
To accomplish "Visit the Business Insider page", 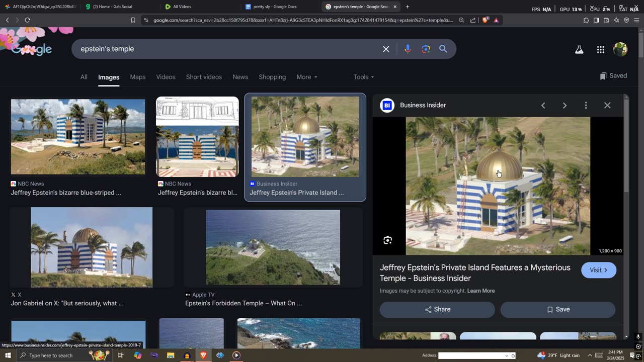I will pyautogui.click(x=599, y=270).
